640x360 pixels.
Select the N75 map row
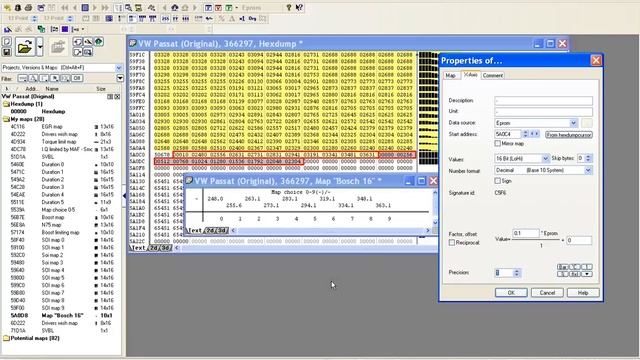[x=61, y=225]
